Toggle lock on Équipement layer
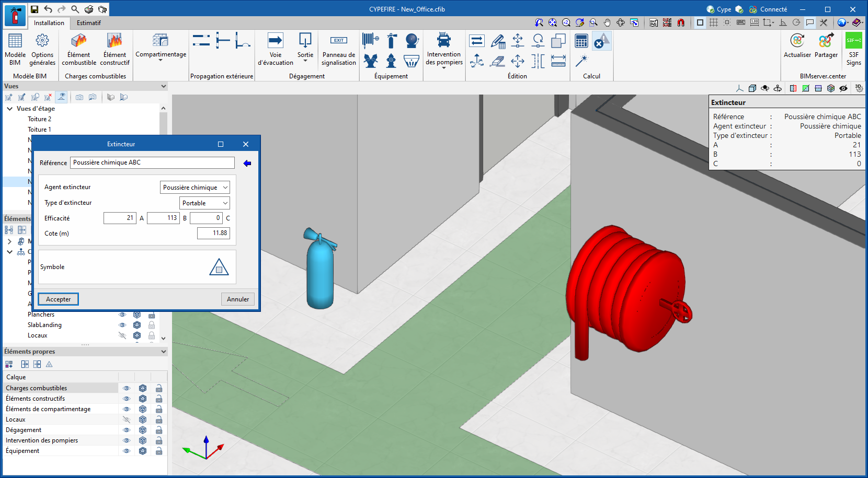 (159, 451)
